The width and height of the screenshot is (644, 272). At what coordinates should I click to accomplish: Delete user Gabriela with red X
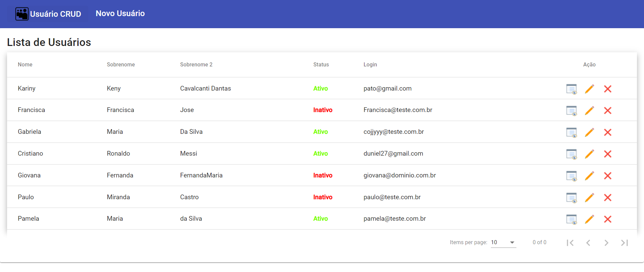point(608,132)
